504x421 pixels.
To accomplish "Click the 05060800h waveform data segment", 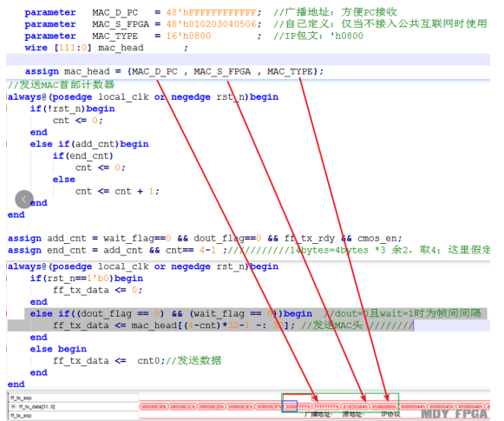I will (384, 407).
